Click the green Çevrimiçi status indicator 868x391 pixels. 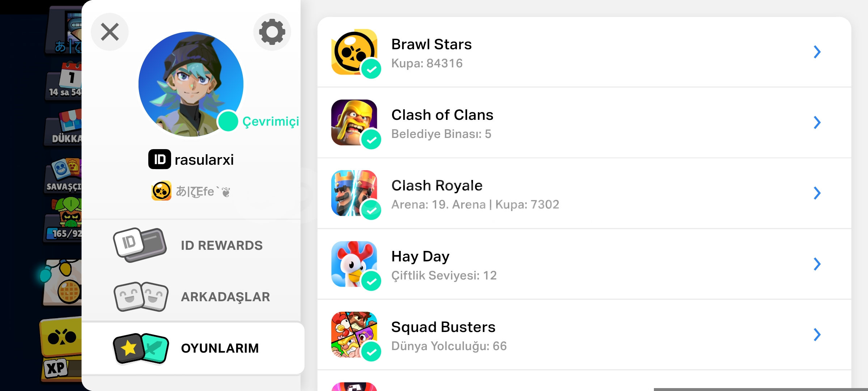(x=228, y=121)
